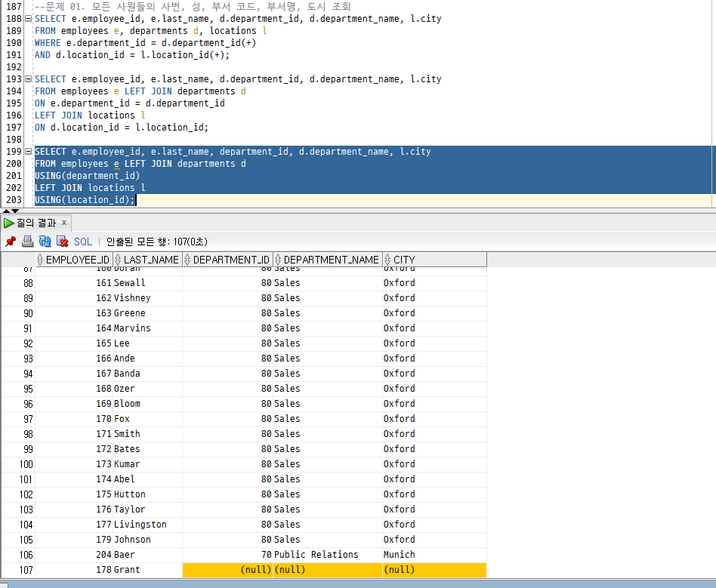Click the sort icon in the DEPARTMENT_NAME header
The width and height of the screenshot is (716, 588).
pyautogui.click(x=278, y=260)
